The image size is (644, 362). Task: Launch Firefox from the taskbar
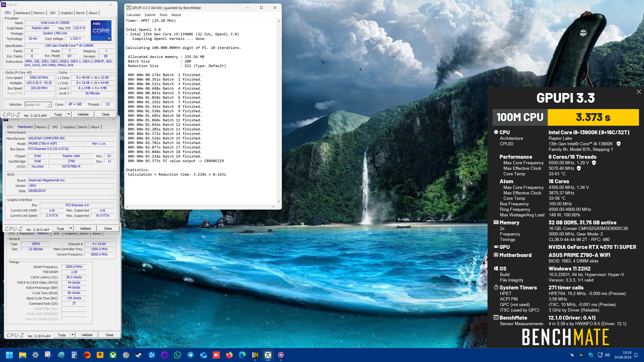pyautogui.click(x=229, y=355)
